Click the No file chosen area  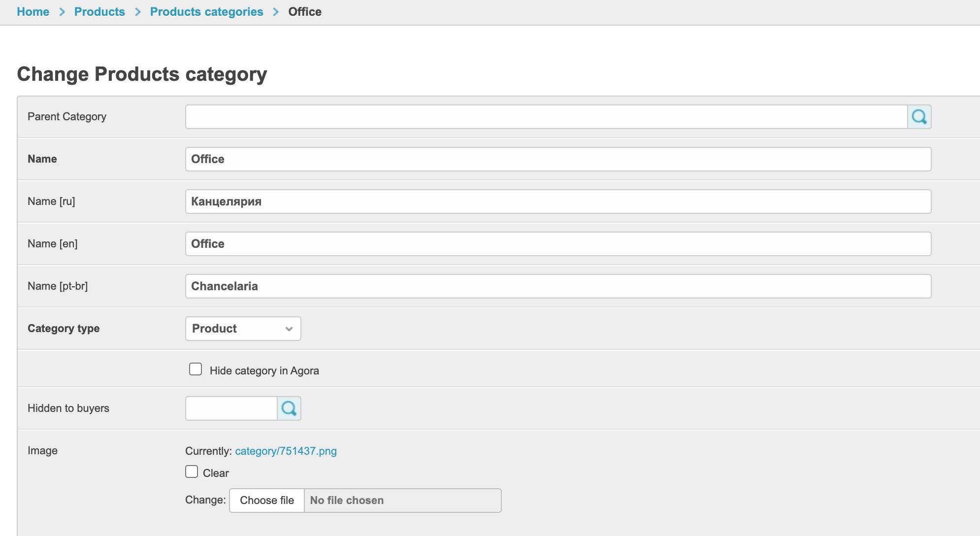(x=402, y=501)
